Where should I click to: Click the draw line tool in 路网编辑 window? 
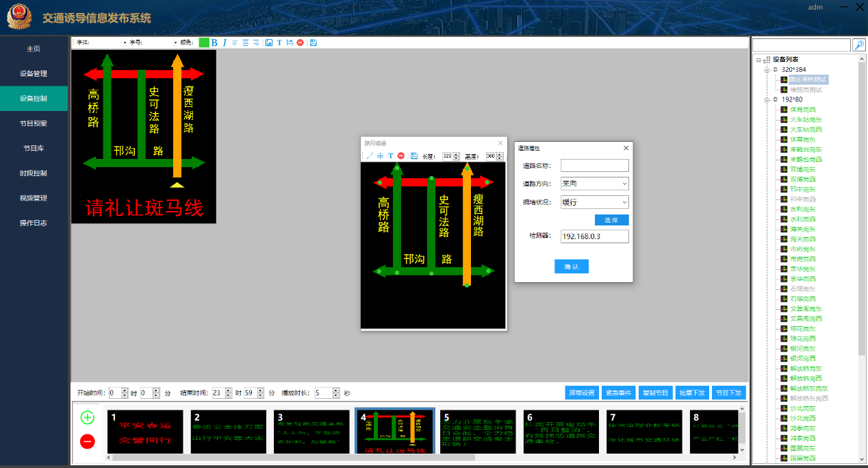[x=370, y=156]
